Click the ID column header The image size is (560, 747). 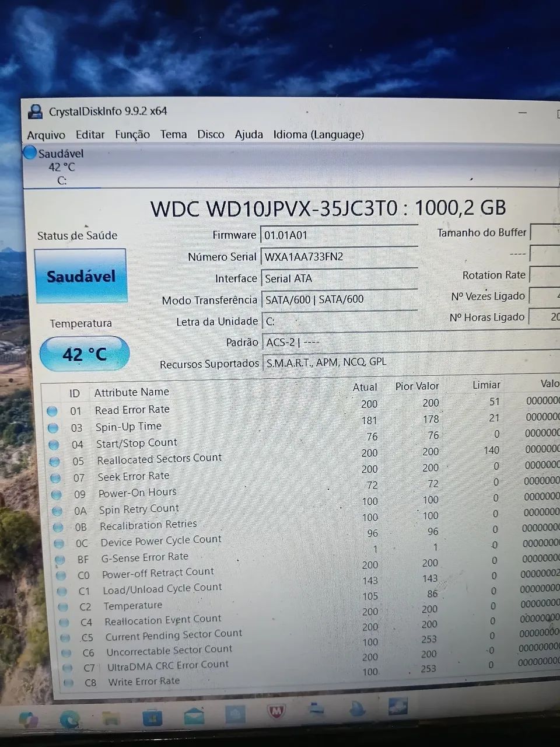[x=75, y=393]
